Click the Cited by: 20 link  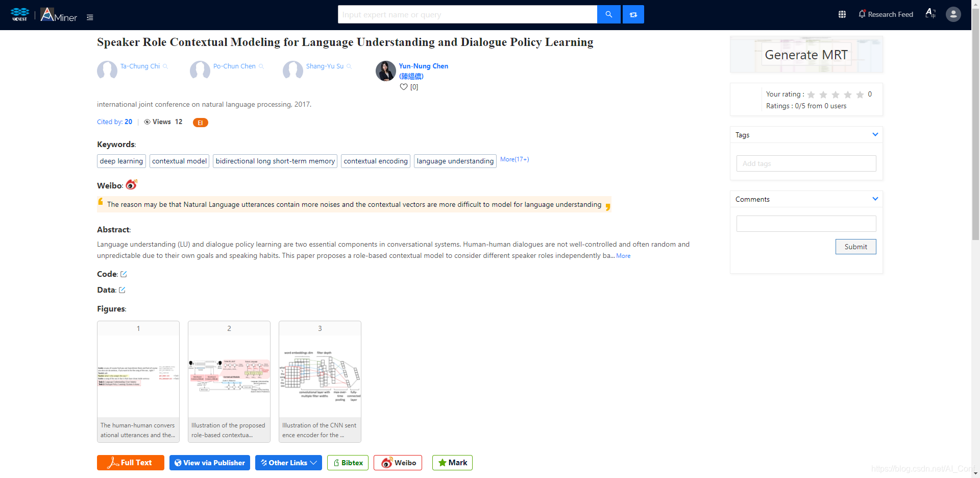pos(115,122)
